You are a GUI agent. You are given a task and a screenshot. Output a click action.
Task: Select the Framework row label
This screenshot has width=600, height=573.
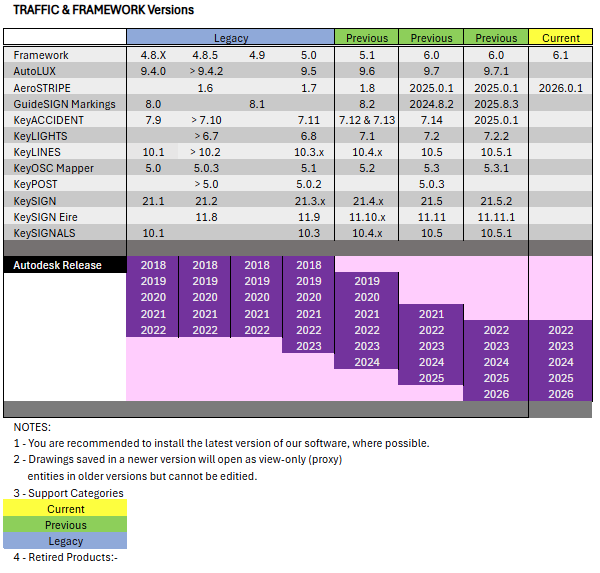click(42, 55)
